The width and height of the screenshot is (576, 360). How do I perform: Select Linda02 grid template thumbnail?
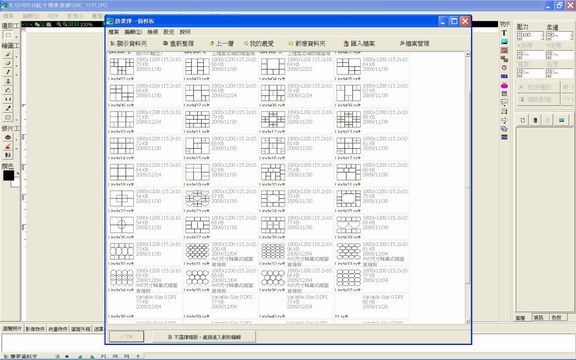122,66
